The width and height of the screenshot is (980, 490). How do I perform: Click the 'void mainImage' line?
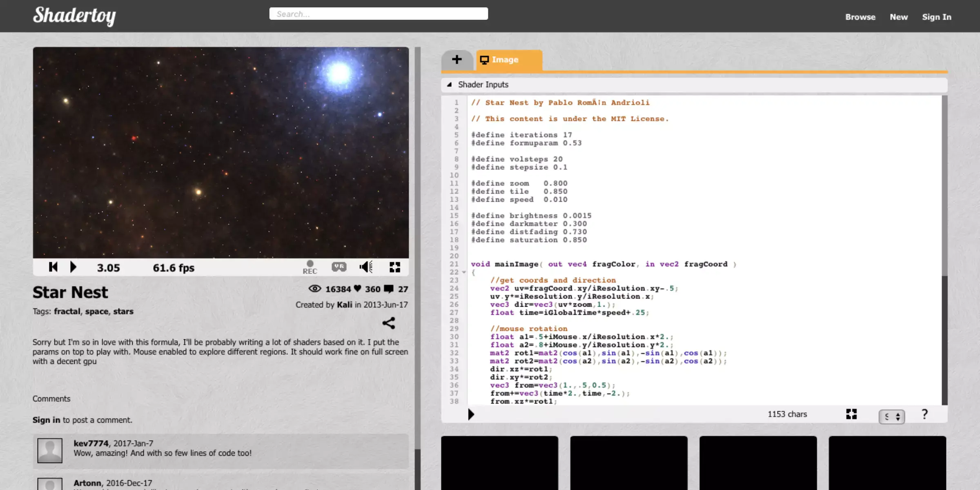(604, 264)
